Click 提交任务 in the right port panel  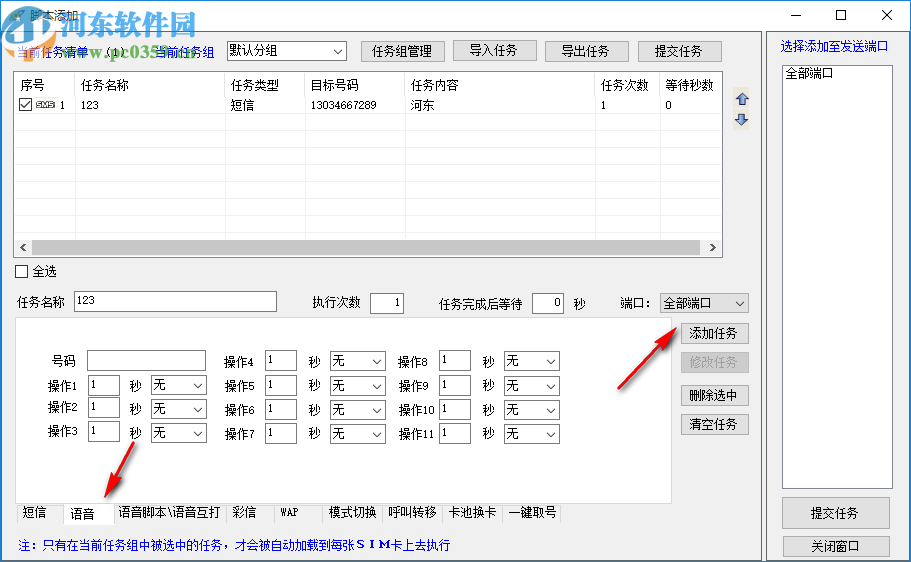pyautogui.click(x=835, y=513)
